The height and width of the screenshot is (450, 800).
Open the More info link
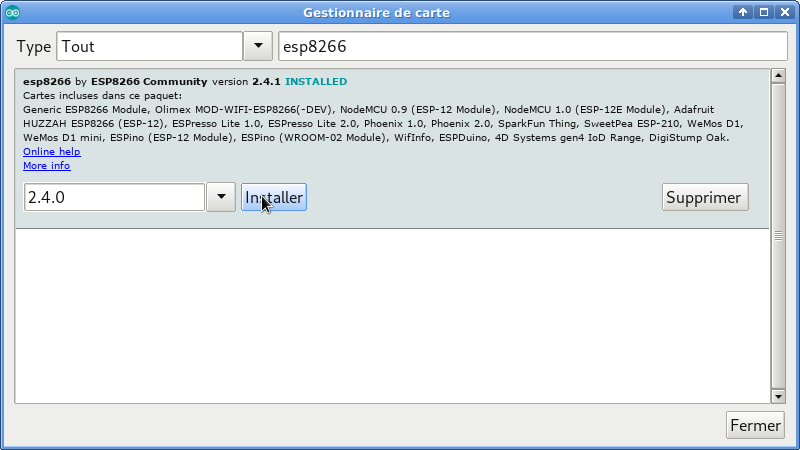[x=46, y=166]
